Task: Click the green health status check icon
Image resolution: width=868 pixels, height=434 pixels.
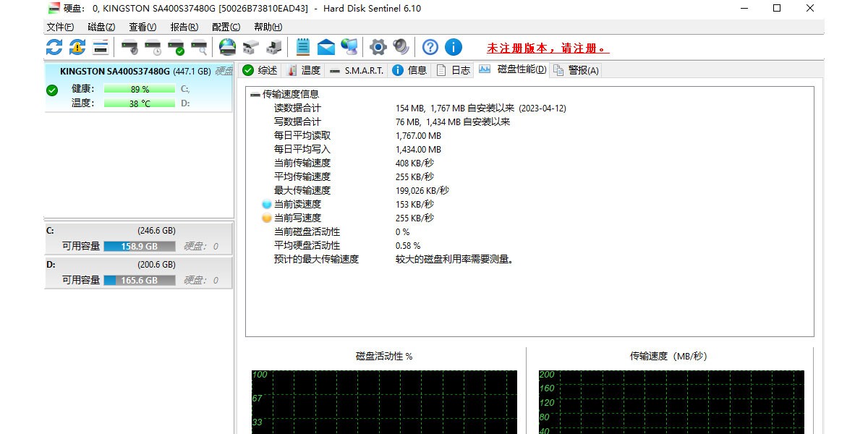Action: pyautogui.click(x=52, y=90)
